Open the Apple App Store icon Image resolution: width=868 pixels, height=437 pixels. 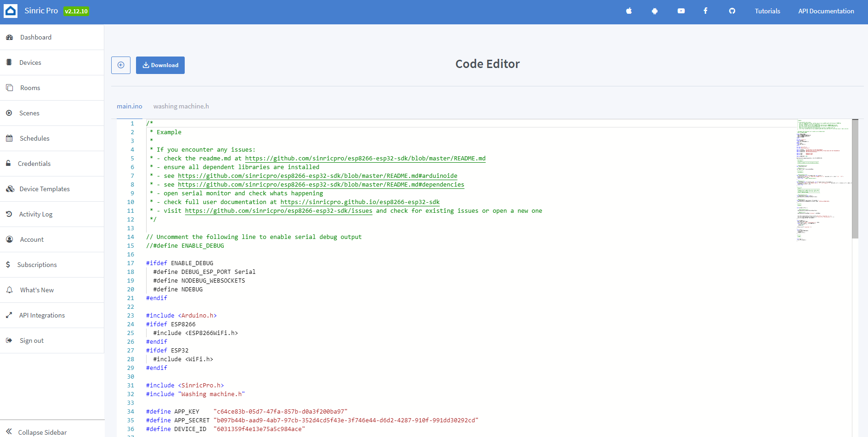click(629, 11)
